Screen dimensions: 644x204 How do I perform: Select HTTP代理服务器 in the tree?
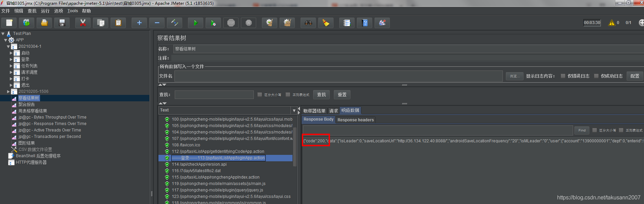point(31,162)
